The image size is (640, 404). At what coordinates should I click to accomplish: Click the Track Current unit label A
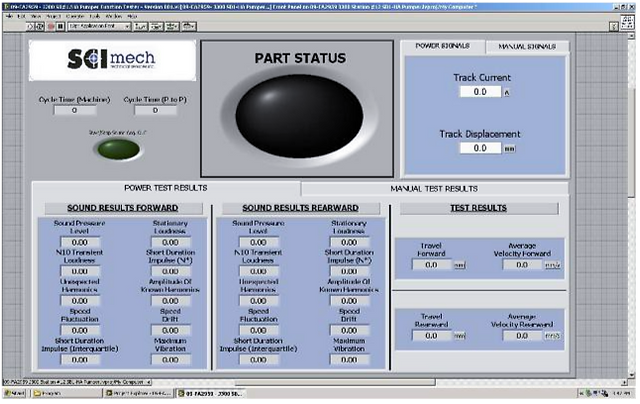[507, 93]
